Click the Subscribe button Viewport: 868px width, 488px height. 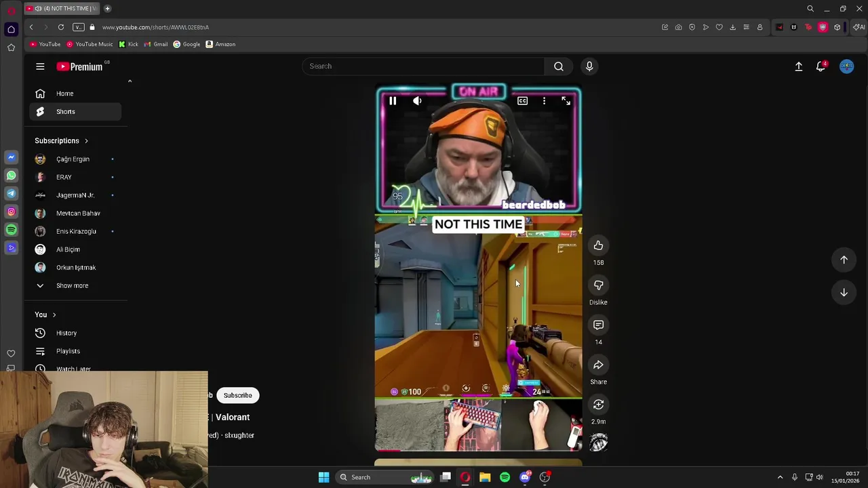click(237, 395)
